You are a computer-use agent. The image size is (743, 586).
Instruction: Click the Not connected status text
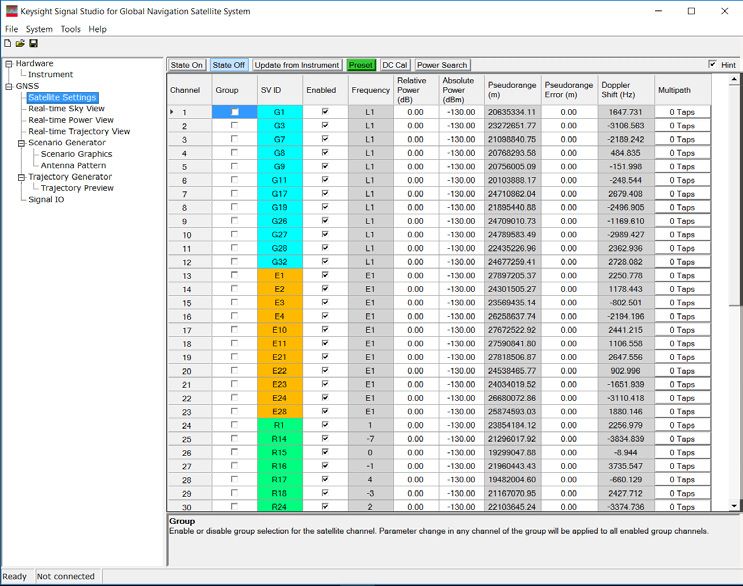[x=66, y=577]
